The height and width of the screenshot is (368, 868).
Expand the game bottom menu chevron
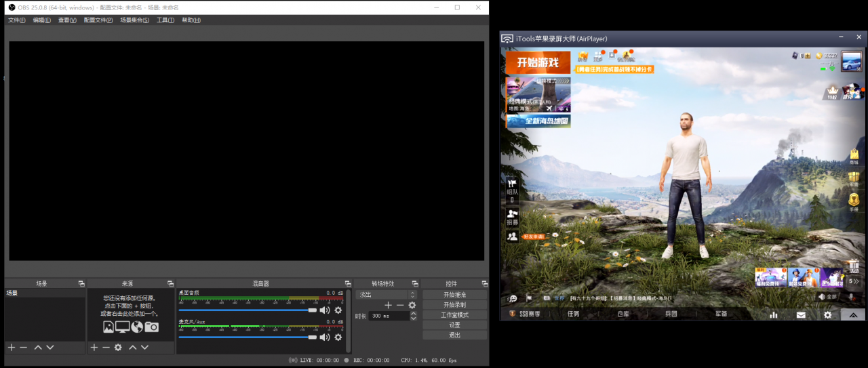853,314
